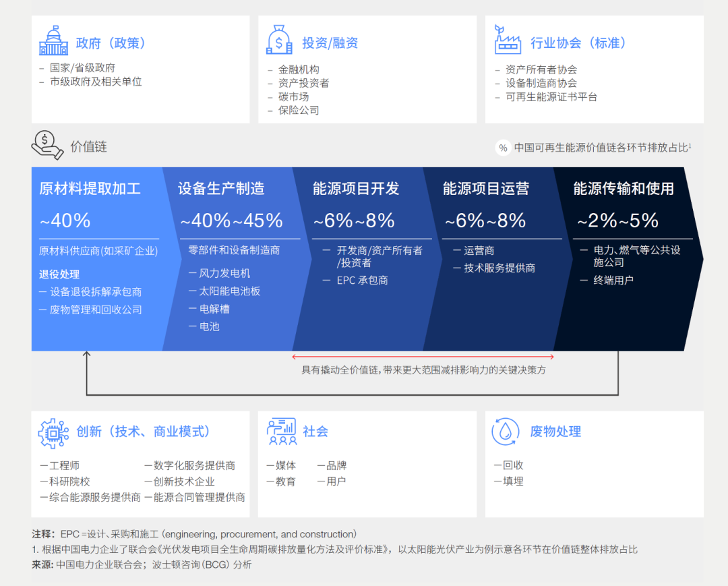This screenshot has width=728, height=586.
Task: Click the hand-with-coin 价值链 icon
Action: [47, 144]
